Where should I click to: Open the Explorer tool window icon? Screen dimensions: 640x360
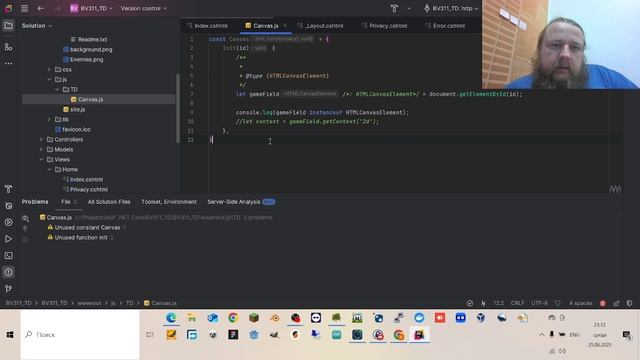tap(8, 26)
